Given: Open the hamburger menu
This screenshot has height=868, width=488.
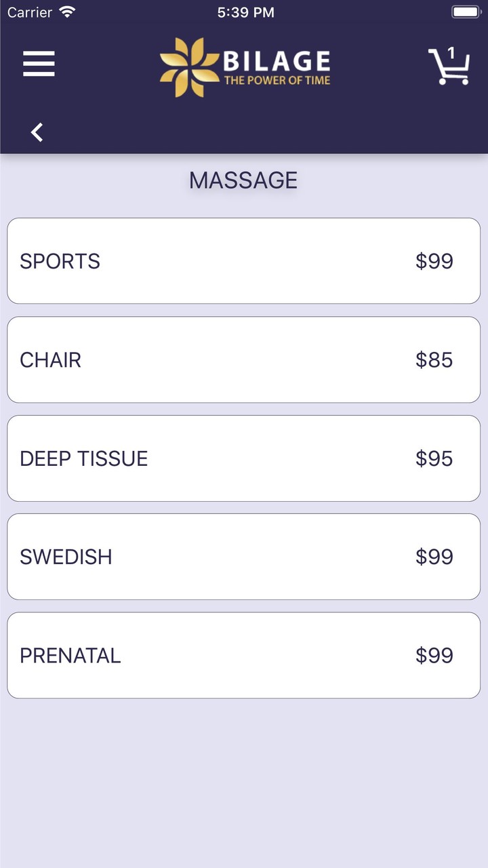Looking at the screenshot, I should (39, 64).
